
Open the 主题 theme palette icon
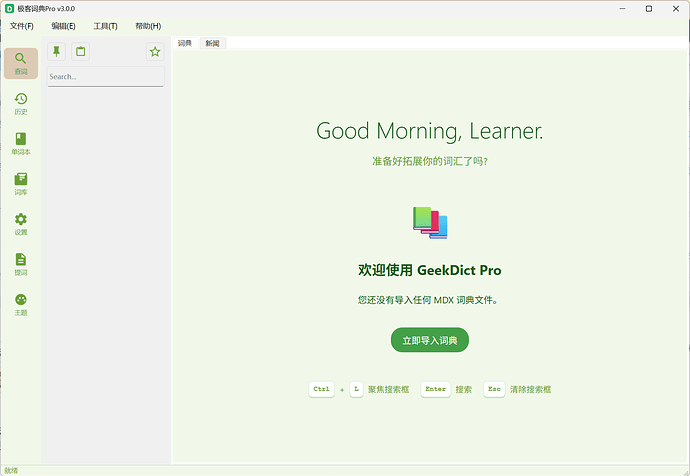(x=21, y=305)
